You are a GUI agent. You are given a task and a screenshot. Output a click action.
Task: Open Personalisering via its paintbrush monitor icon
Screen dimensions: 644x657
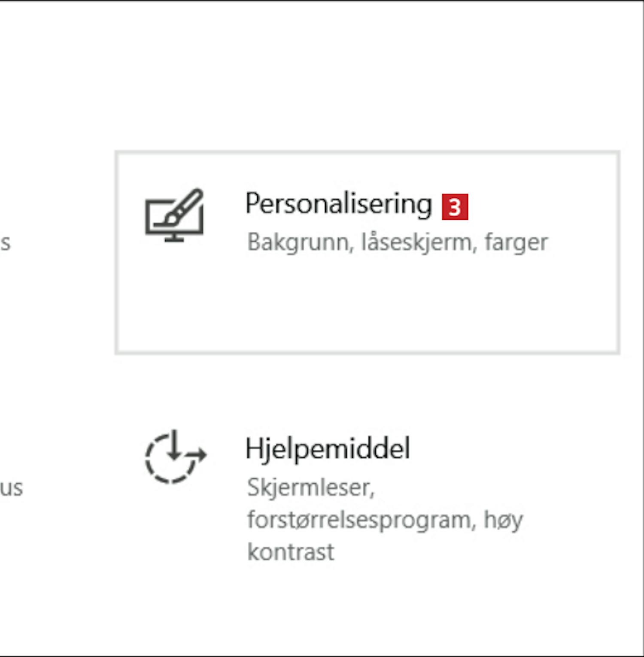click(x=174, y=215)
